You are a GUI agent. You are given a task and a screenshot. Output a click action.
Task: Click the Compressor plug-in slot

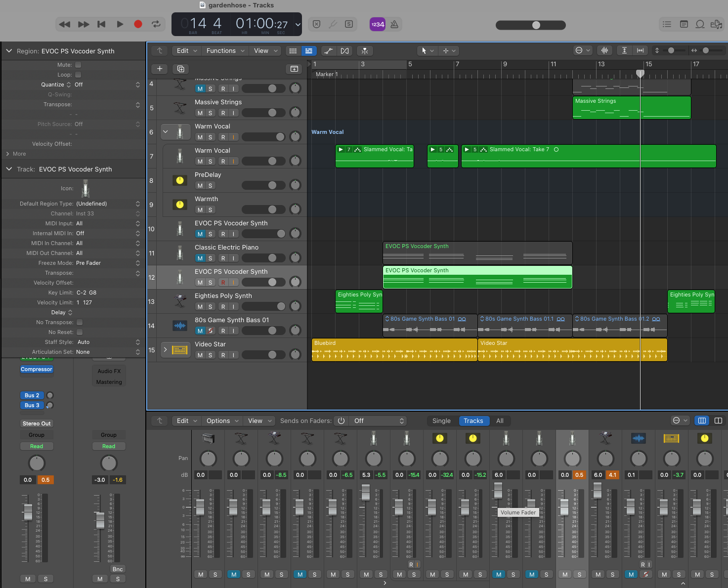coord(37,369)
